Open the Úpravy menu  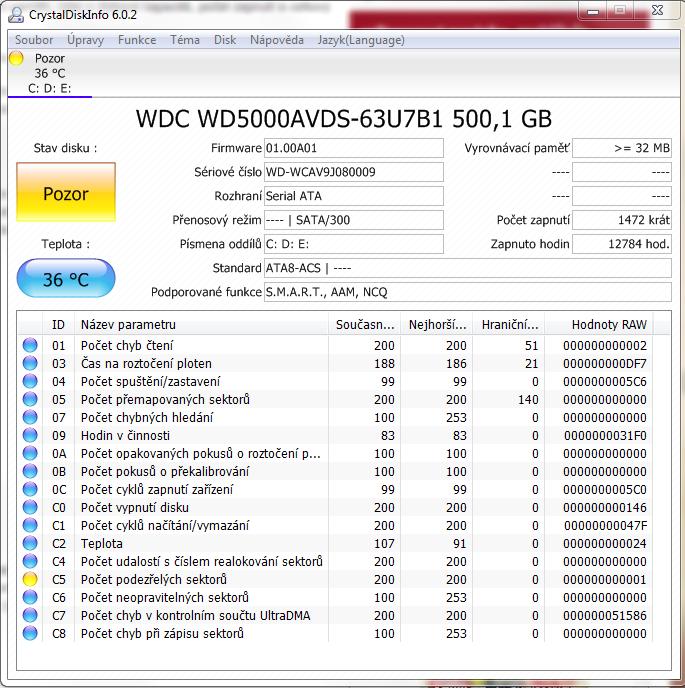[85, 40]
